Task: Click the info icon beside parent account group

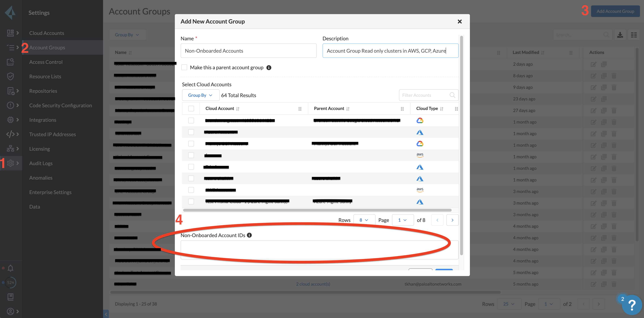Action: click(269, 67)
